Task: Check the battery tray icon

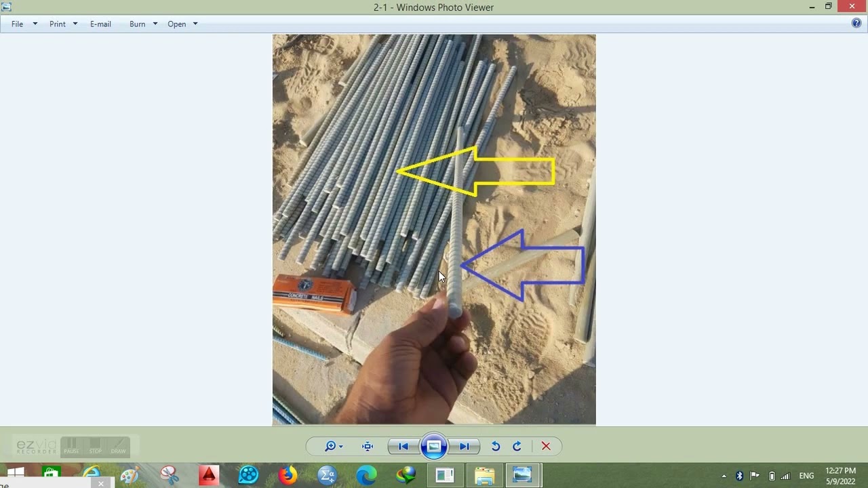Action: pyautogui.click(x=771, y=476)
